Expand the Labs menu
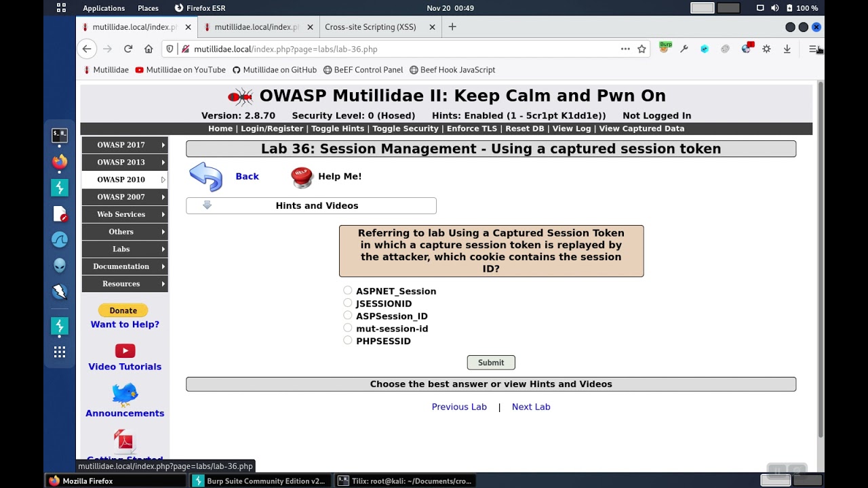Viewport: 868px width, 488px height. (125, 249)
